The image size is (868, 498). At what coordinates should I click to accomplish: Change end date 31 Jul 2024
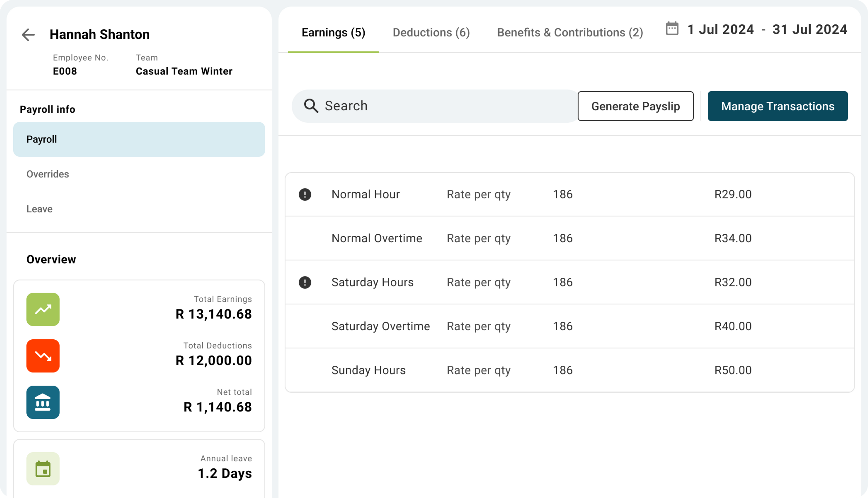[810, 29]
